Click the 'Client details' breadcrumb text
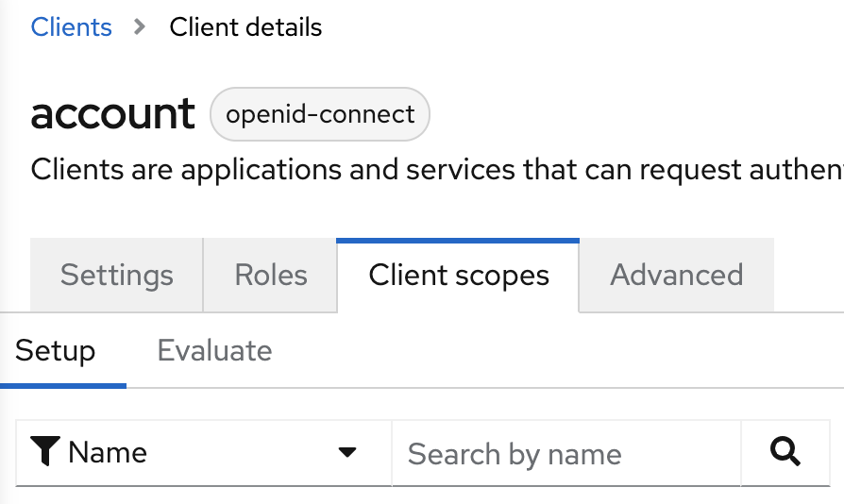This screenshot has height=504, width=844. click(x=245, y=26)
